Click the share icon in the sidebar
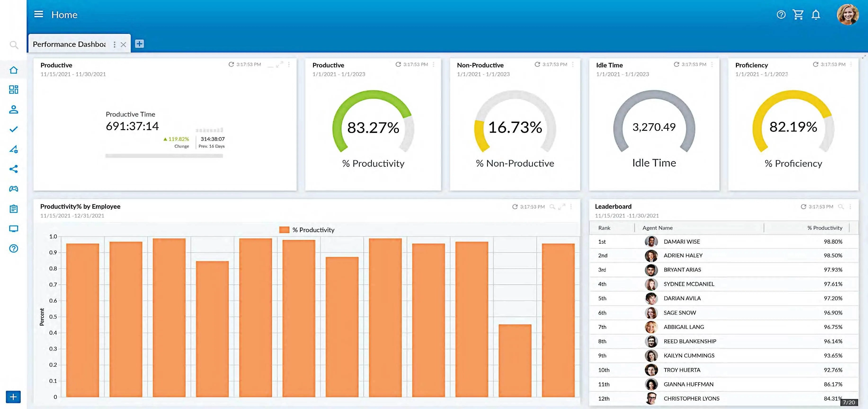Screen dimensions: 868x409 (13, 169)
